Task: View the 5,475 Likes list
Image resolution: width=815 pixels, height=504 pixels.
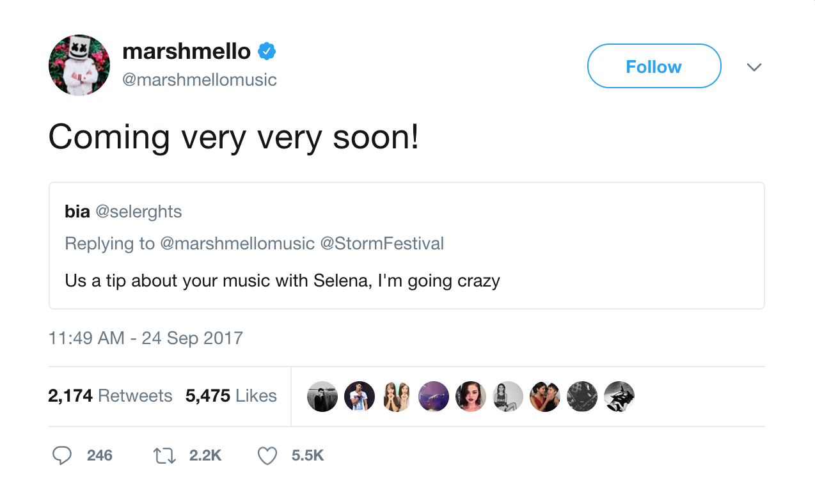Action: tap(231, 396)
